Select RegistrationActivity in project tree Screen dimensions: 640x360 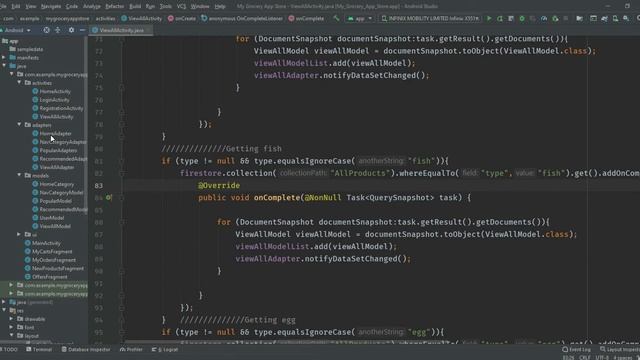click(x=61, y=108)
